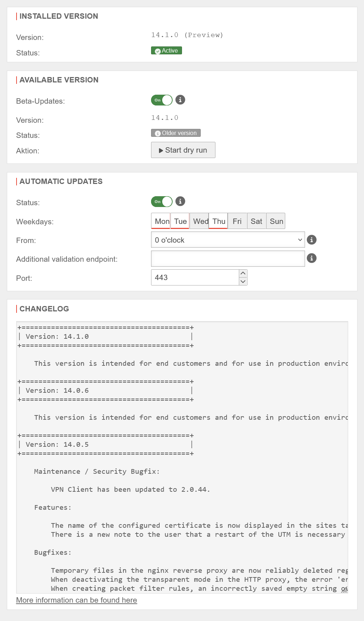Click info icon next to From time dropdown
The image size is (364, 621).
click(x=311, y=240)
